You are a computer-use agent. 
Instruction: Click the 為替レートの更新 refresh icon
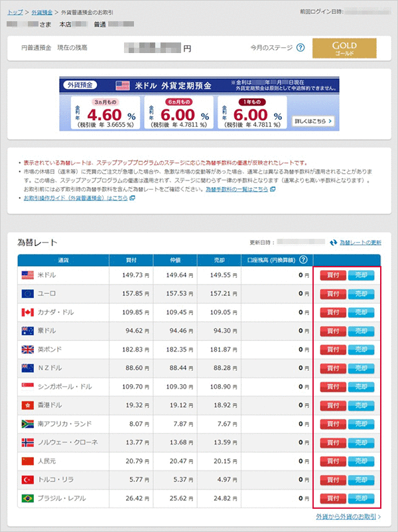pyautogui.click(x=334, y=243)
